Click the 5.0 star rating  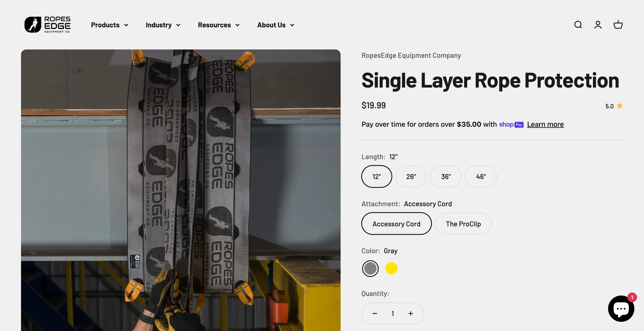pyautogui.click(x=614, y=106)
